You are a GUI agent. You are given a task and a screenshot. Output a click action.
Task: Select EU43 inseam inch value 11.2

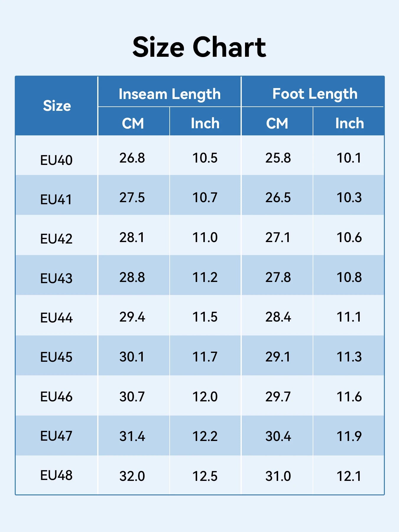click(x=205, y=277)
